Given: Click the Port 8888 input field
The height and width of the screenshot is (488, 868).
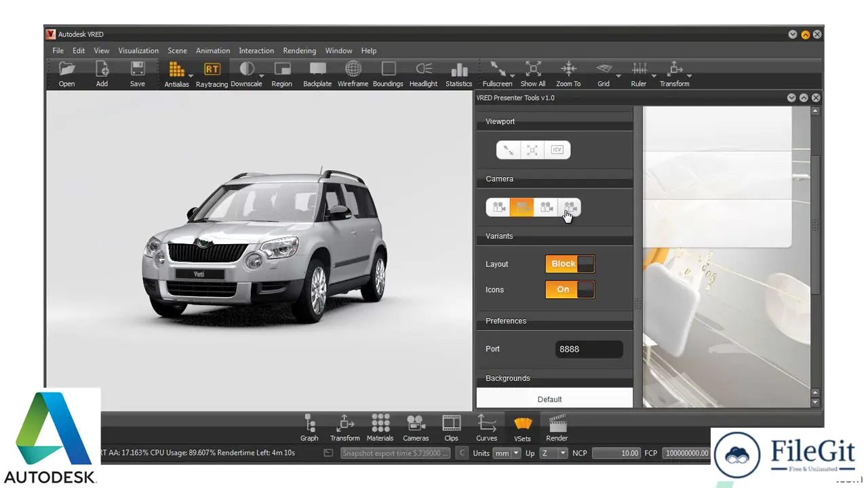Looking at the screenshot, I should (x=589, y=349).
